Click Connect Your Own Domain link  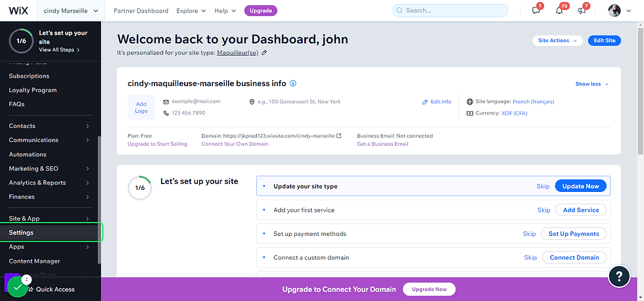235,144
